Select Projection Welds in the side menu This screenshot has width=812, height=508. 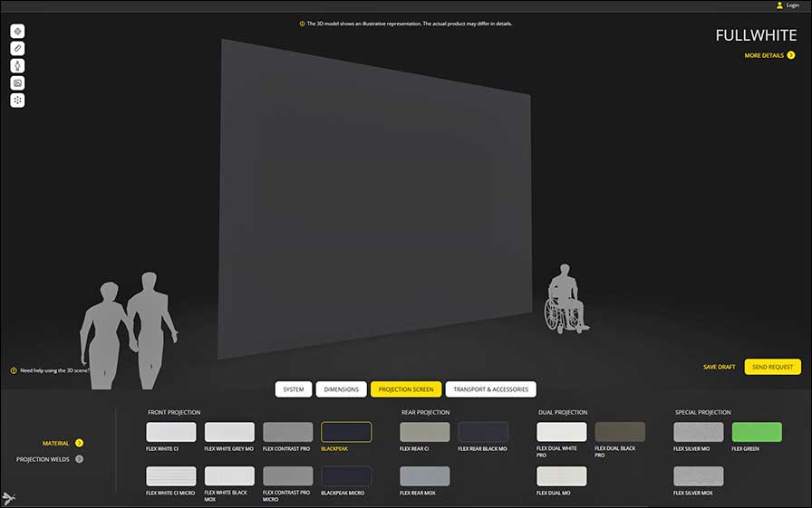tap(43, 459)
